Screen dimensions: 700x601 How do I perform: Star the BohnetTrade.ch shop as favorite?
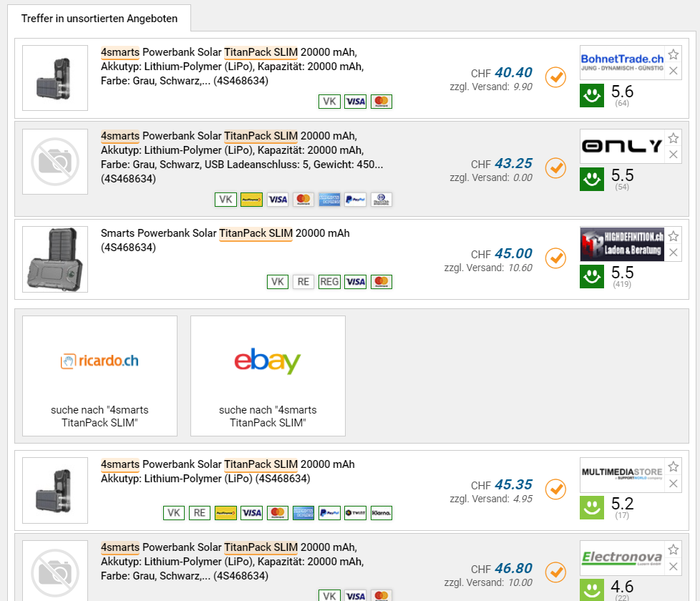click(673, 55)
